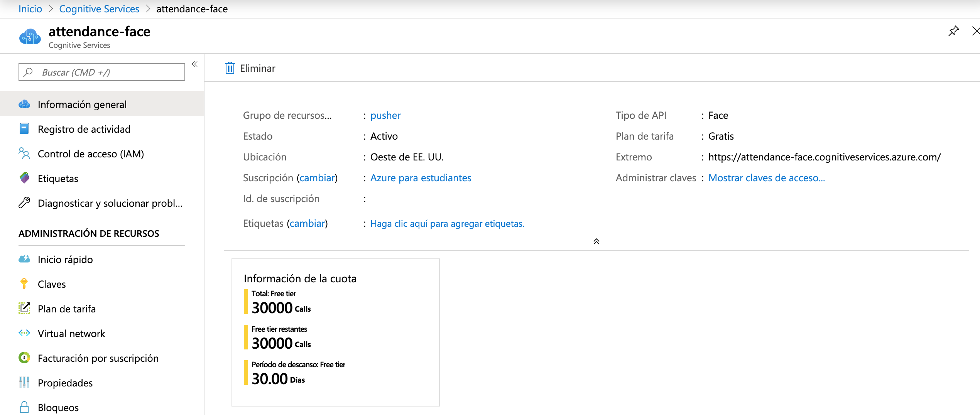
Task: Collapse the essentials section with up chevrons
Action: coord(596,241)
